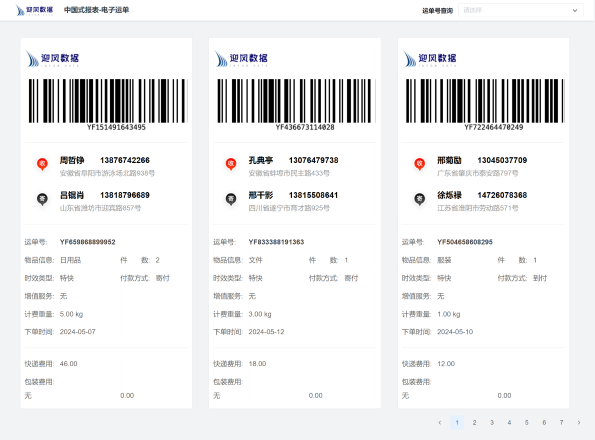
Task: Click the billing weight 3.00 kg
Action: [x=260, y=314]
